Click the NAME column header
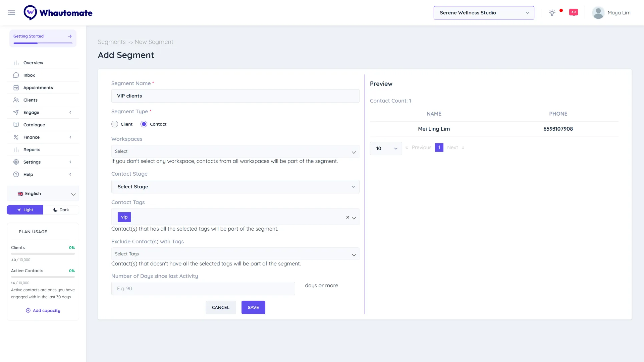Viewport: 644px width, 362px height. (434, 114)
